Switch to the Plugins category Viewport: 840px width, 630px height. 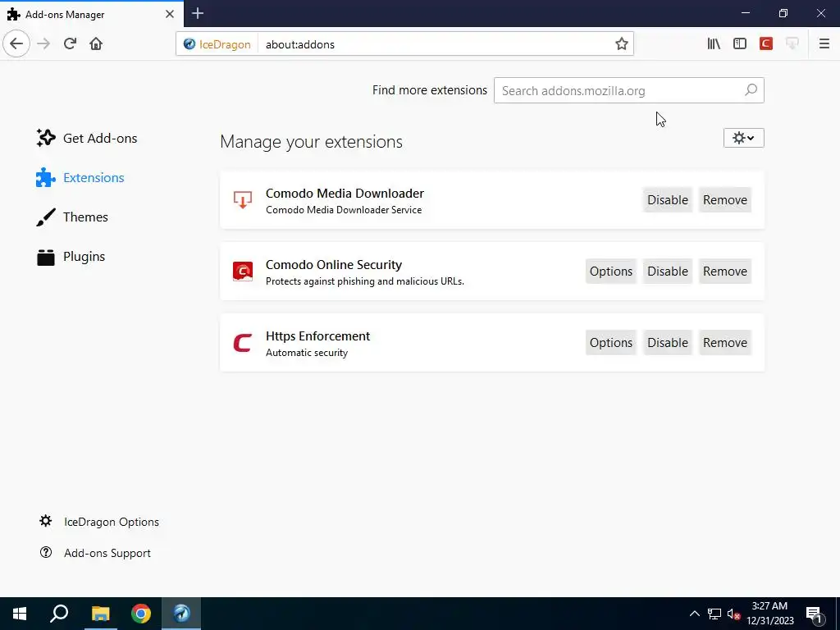(x=71, y=257)
